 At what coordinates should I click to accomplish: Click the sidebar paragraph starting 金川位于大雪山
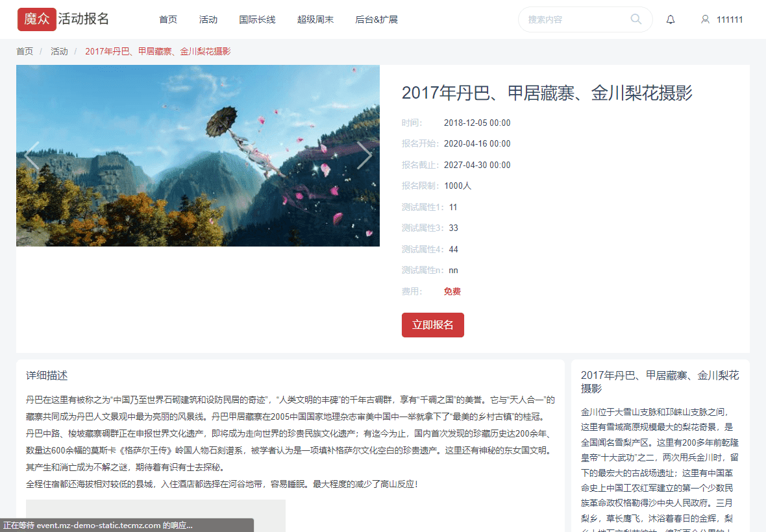click(x=660, y=471)
